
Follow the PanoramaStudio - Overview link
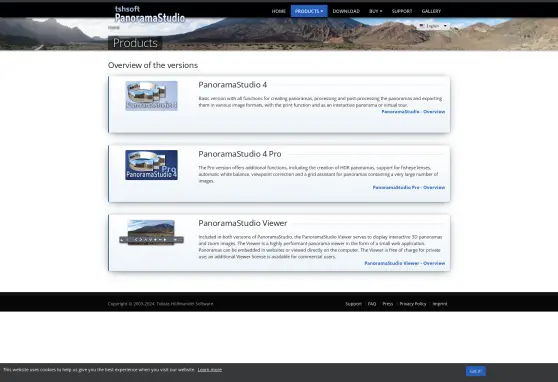(x=413, y=111)
